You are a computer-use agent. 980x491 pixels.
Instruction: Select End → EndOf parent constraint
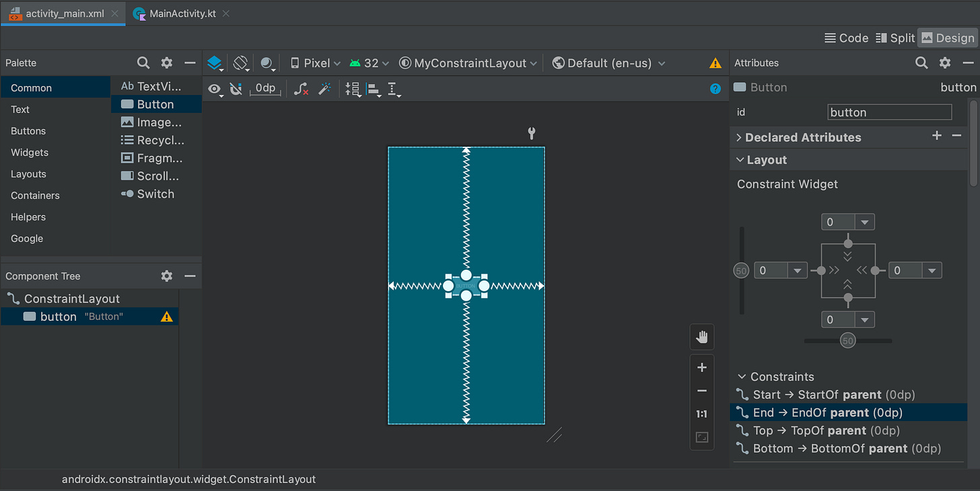pyautogui.click(x=827, y=413)
